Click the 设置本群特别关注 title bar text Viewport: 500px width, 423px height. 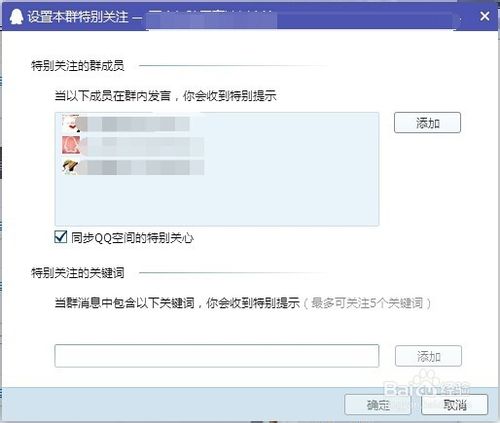click(x=78, y=16)
